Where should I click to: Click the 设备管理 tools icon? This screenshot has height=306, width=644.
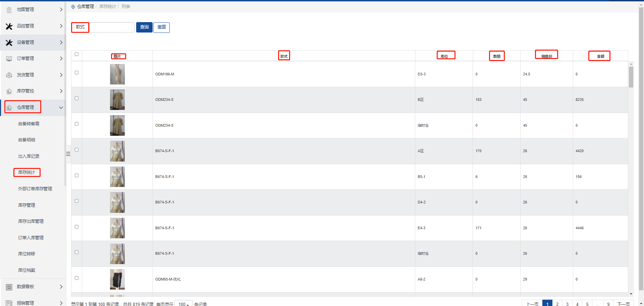tap(9, 43)
